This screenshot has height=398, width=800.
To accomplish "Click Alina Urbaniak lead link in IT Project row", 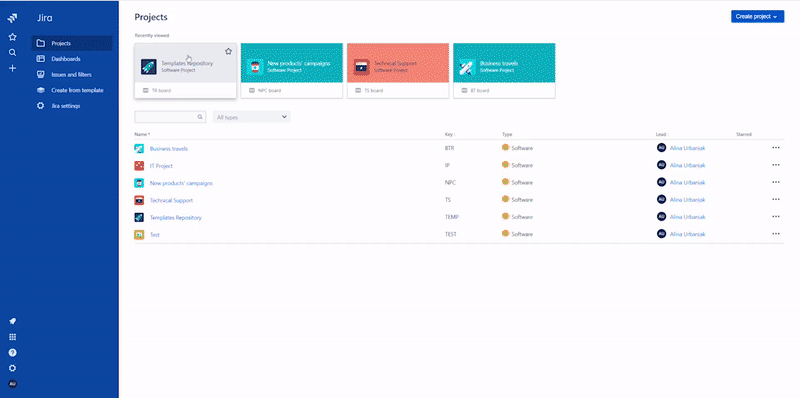I will click(688, 166).
